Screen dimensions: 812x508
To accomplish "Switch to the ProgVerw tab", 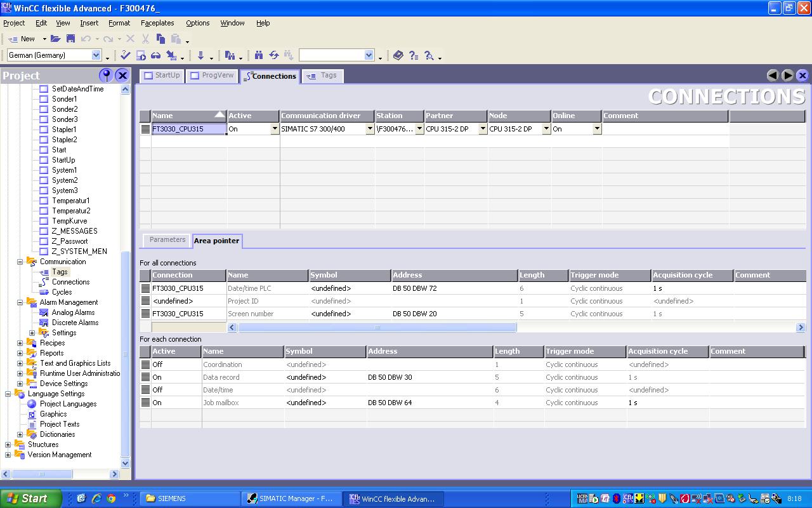I will [212, 76].
